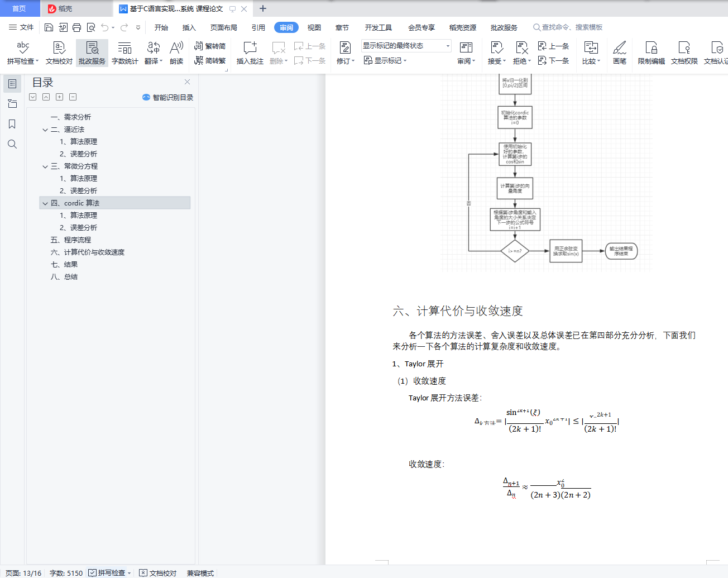Click the 翻译 translate icon

coord(153,47)
